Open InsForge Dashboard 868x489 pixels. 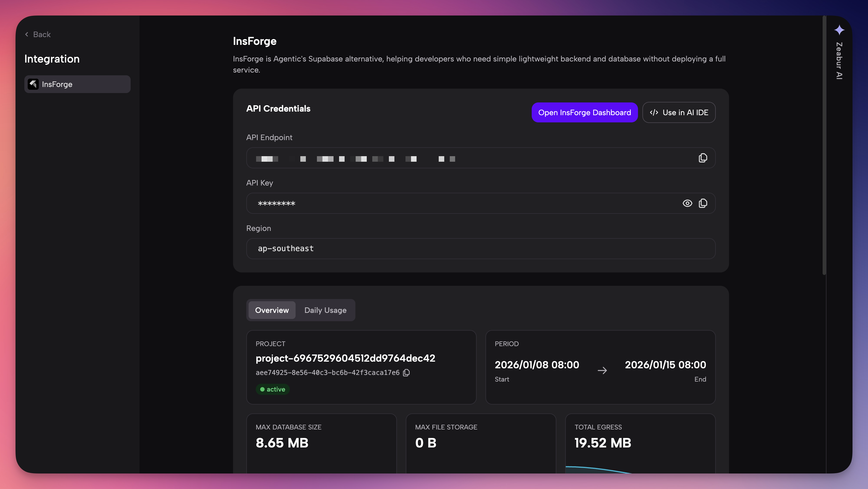click(x=584, y=113)
